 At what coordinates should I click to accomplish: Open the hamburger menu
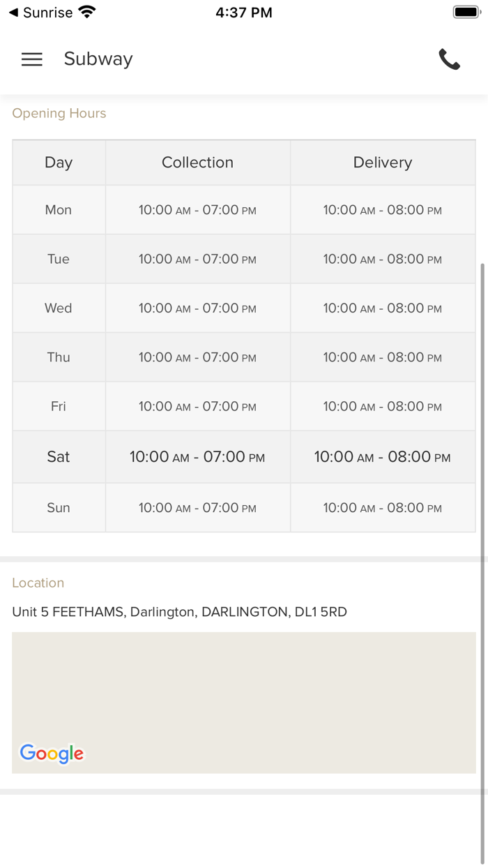coord(32,59)
